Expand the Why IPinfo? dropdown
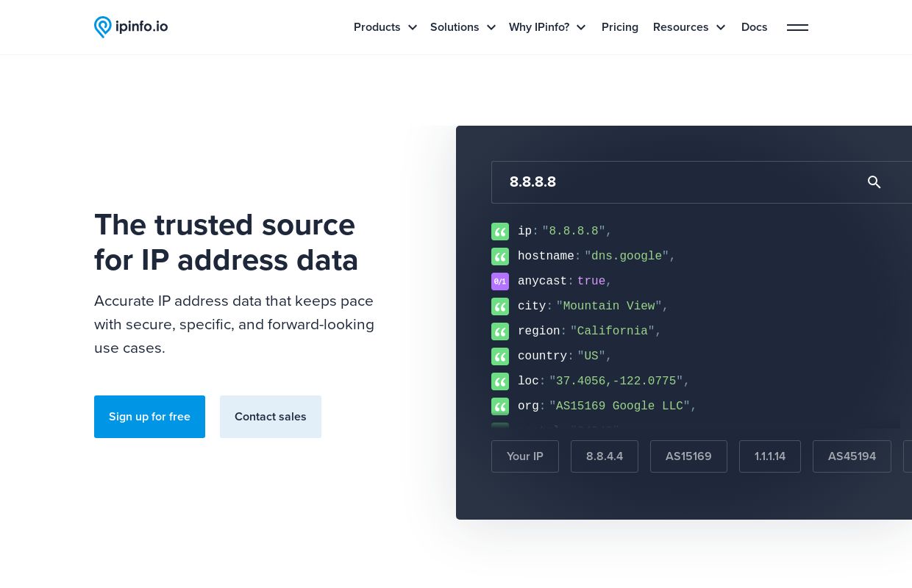912x588 pixels. coord(547,27)
